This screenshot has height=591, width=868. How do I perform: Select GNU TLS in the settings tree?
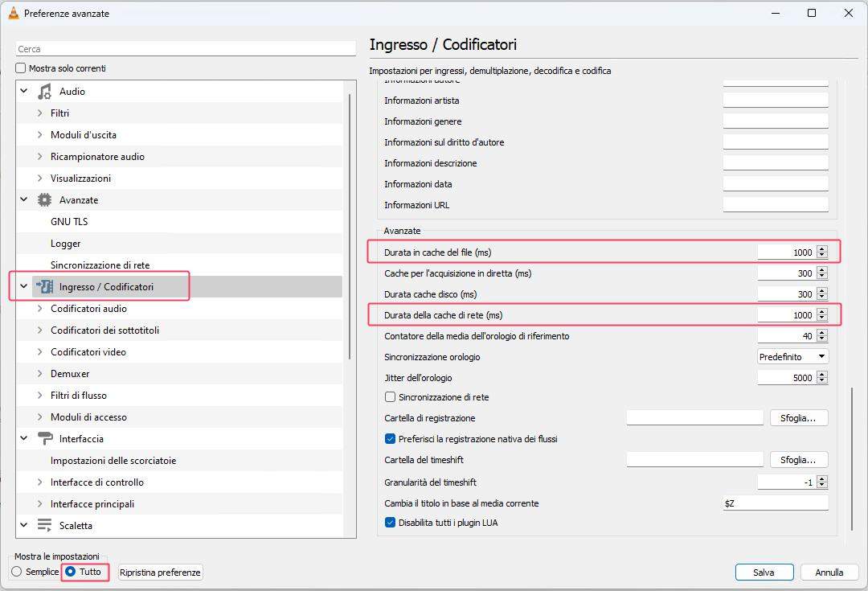(69, 222)
